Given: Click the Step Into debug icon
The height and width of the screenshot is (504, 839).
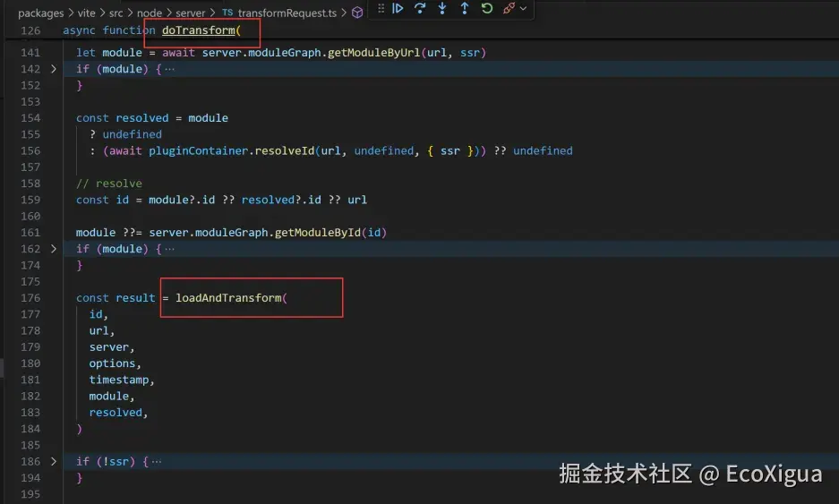Looking at the screenshot, I should (x=442, y=8).
